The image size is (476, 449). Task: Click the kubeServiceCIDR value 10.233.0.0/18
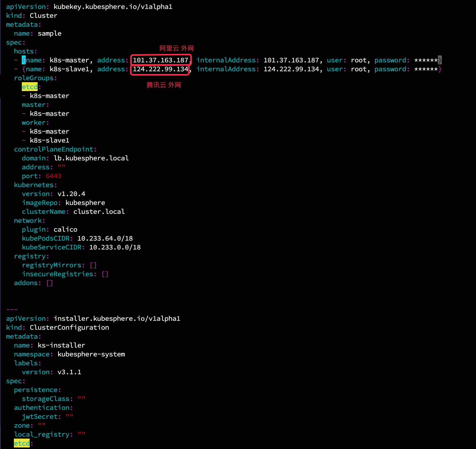pos(115,247)
